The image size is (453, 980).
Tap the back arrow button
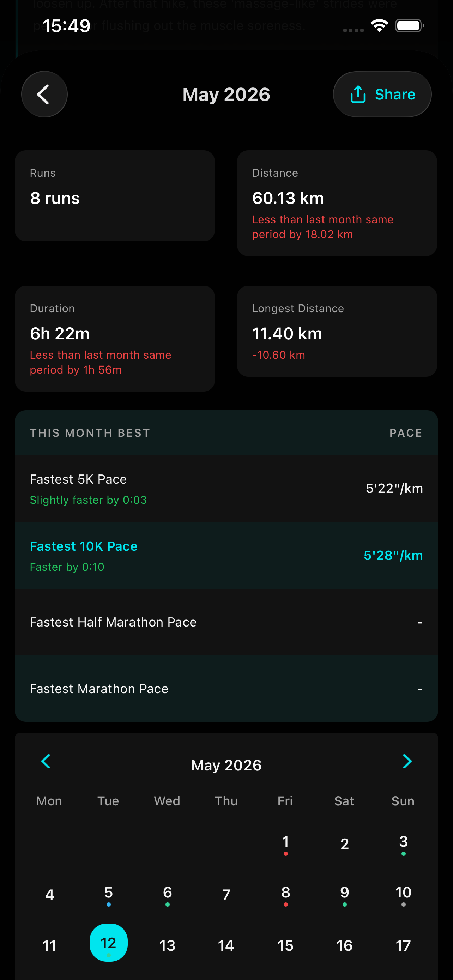pos(44,94)
